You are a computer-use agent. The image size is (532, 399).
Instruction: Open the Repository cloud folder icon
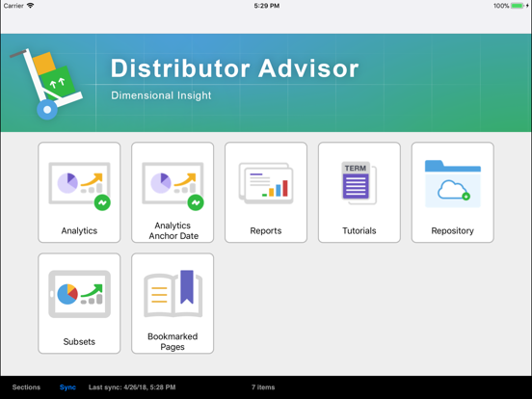click(453, 183)
